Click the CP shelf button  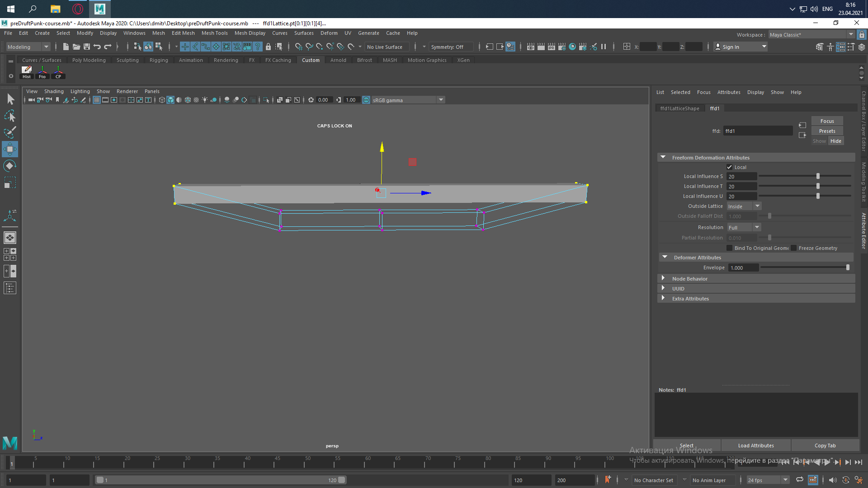[58, 72]
